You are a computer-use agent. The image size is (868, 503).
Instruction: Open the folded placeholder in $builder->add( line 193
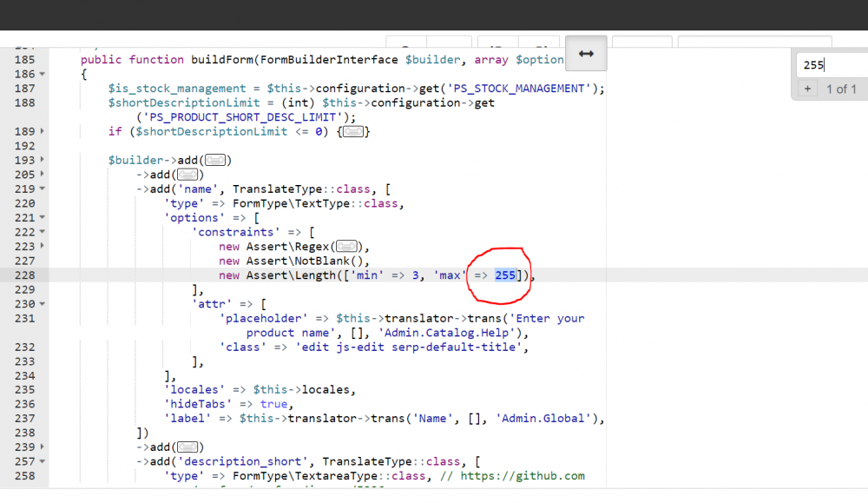pyautogui.click(x=215, y=160)
